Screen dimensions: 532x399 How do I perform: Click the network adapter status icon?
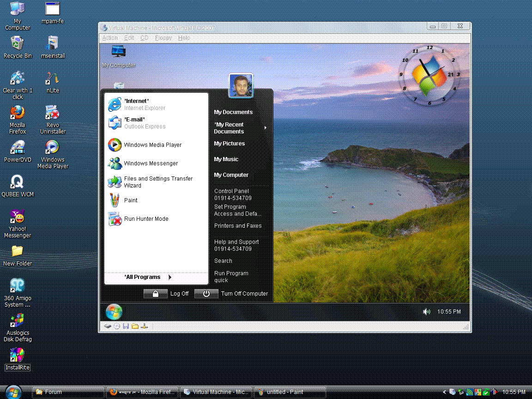(144, 326)
